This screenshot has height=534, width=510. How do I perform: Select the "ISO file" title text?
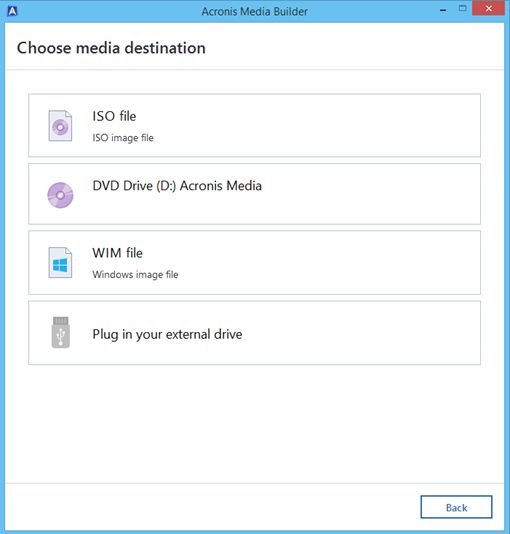coord(114,116)
